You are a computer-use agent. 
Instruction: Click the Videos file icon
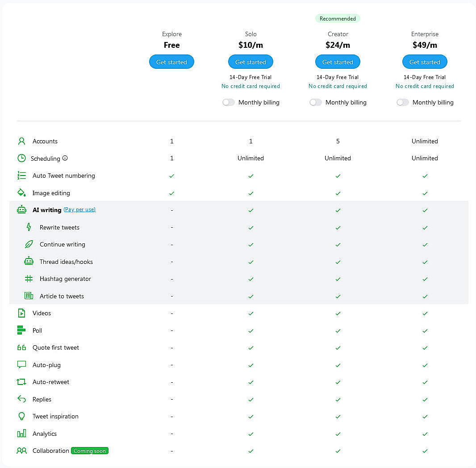coord(21,313)
